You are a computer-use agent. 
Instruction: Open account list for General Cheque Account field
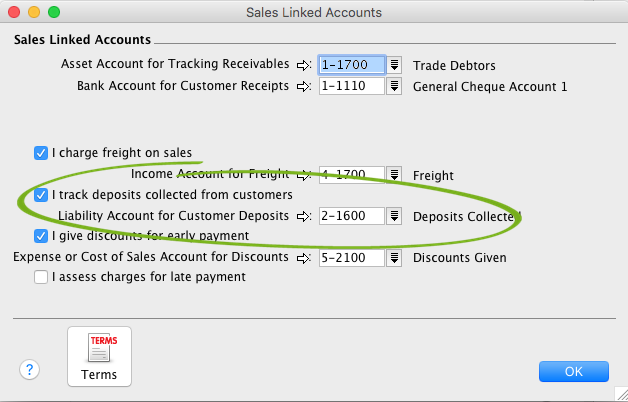click(x=395, y=86)
